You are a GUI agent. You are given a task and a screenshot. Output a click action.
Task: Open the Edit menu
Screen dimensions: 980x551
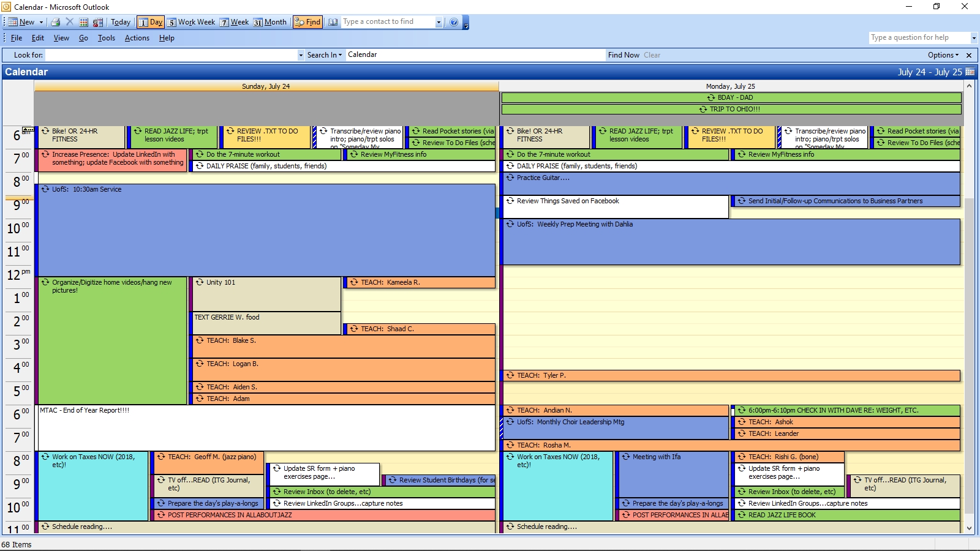pyautogui.click(x=38, y=38)
